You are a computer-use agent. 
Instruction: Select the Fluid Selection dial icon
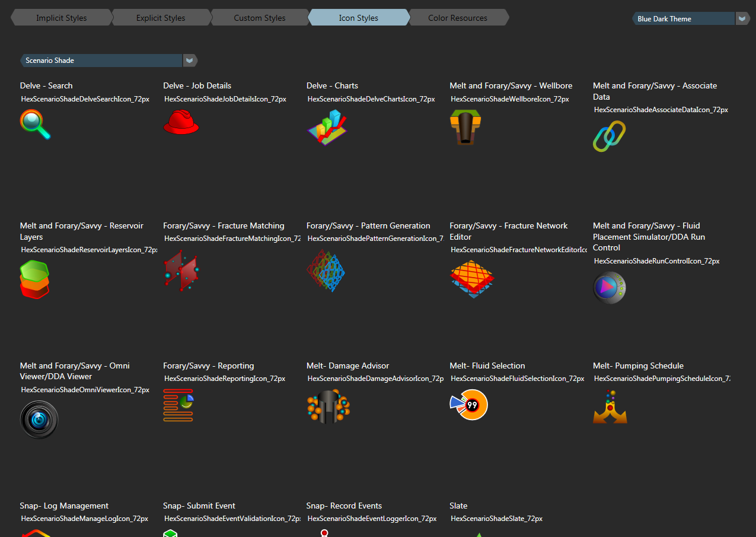point(469,405)
